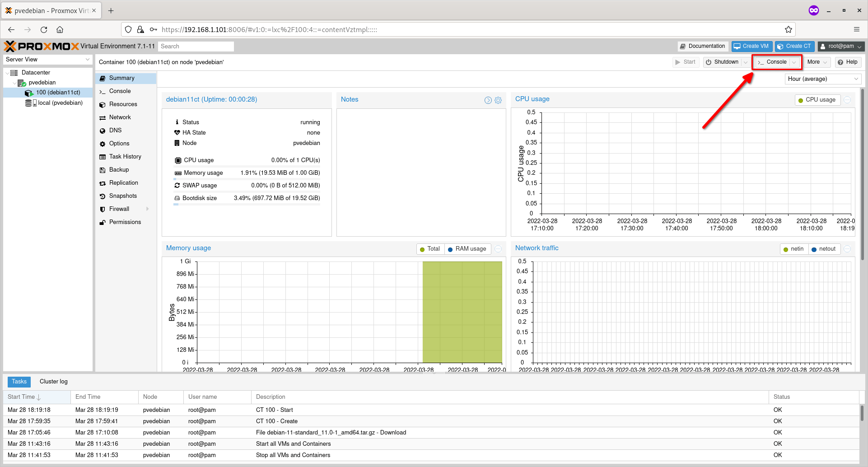
Task: Click the local storage database icon
Action: point(31,103)
